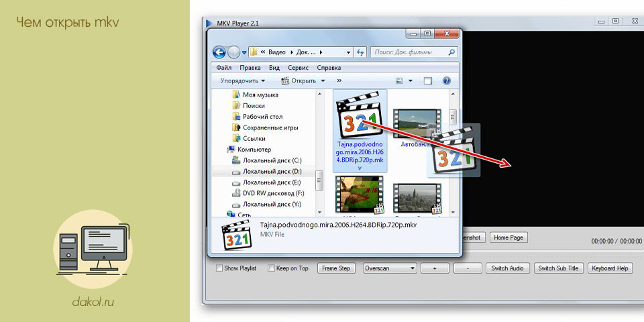This screenshot has height=322, width=644.
Task: Select the city skyline video thumbnail
Action: pyautogui.click(x=416, y=199)
